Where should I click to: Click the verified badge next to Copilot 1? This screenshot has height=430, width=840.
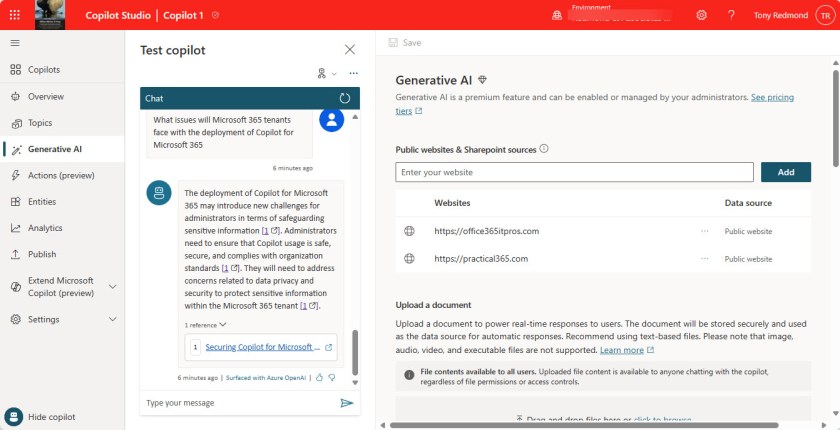[215, 15]
